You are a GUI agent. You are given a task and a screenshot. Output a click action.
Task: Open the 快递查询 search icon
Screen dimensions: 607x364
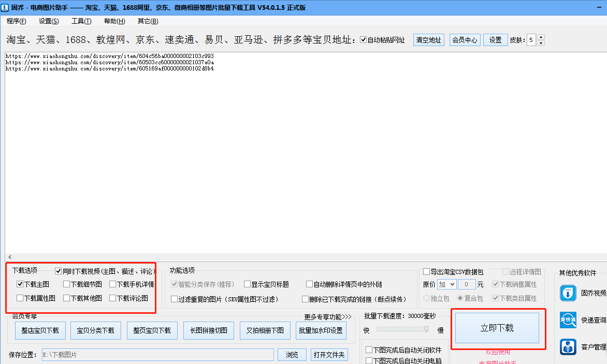pyautogui.click(x=568, y=320)
